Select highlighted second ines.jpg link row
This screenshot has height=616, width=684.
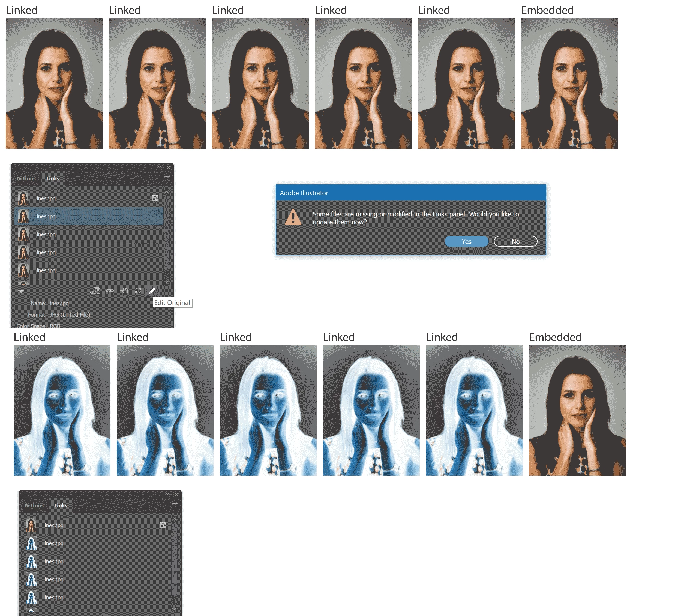pos(89,216)
